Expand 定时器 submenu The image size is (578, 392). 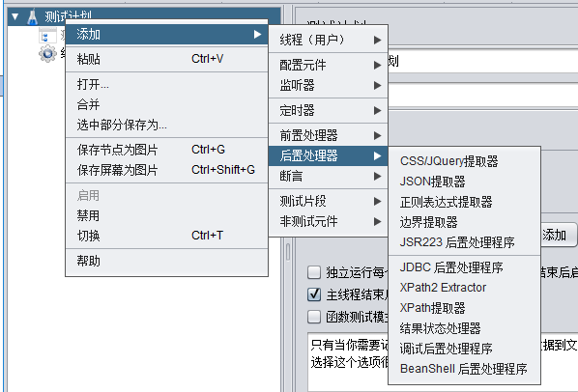click(328, 110)
